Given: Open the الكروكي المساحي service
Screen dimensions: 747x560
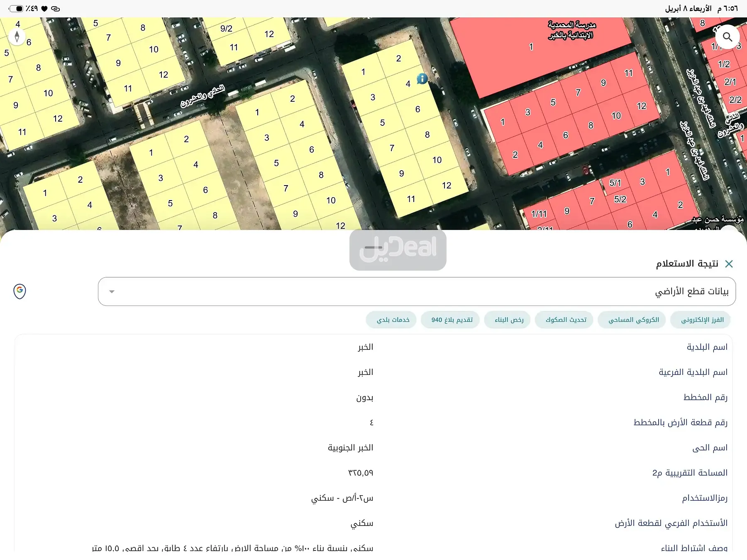Looking at the screenshot, I should pos(632,320).
